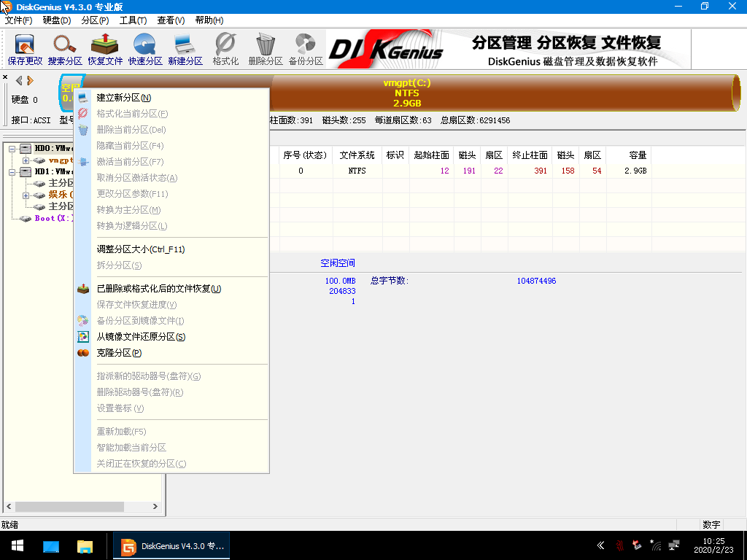Select the vmgpt partition in tree
Image resolution: width=747 pixels, height=560 pixels.
click(x=61, y=160)
